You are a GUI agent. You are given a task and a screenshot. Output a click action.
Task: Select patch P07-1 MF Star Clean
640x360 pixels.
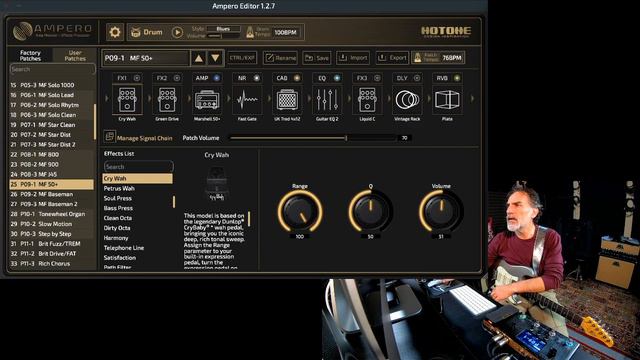[51, 124]
